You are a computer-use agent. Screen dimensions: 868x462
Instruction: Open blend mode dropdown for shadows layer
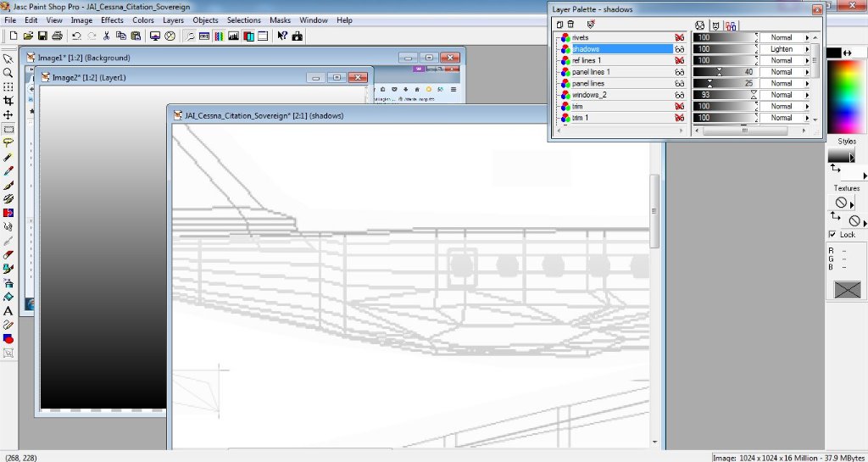tap(807, 49)
